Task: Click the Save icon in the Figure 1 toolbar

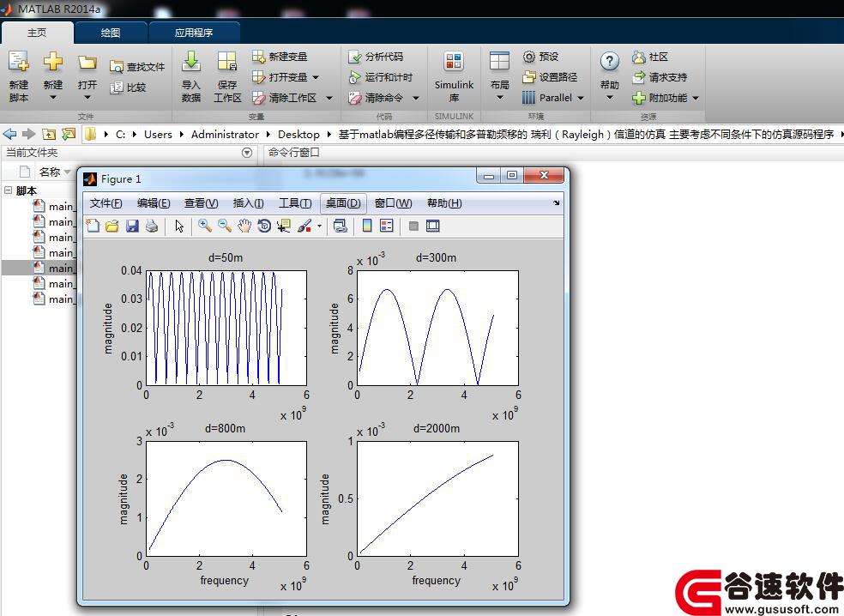Action: click(132, 226)
